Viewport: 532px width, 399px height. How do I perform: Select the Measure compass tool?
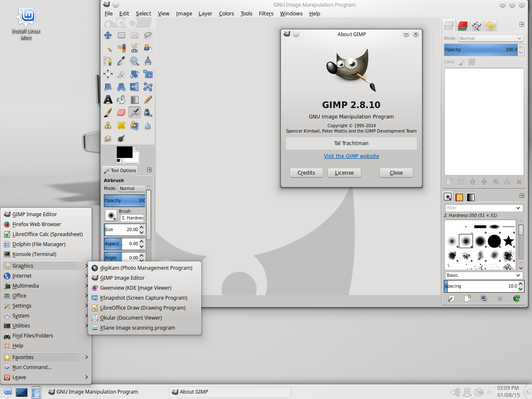pos(148,61)
